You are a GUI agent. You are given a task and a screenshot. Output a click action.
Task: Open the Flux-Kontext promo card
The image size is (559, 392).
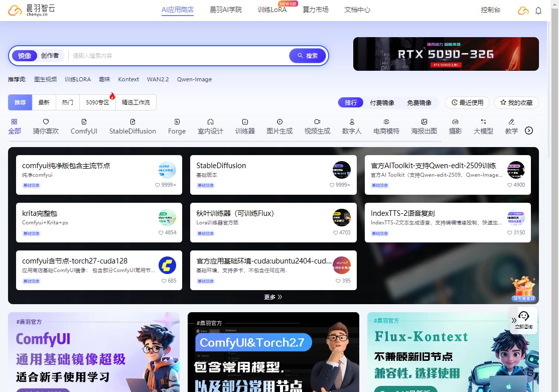click(x=453, y=352)
